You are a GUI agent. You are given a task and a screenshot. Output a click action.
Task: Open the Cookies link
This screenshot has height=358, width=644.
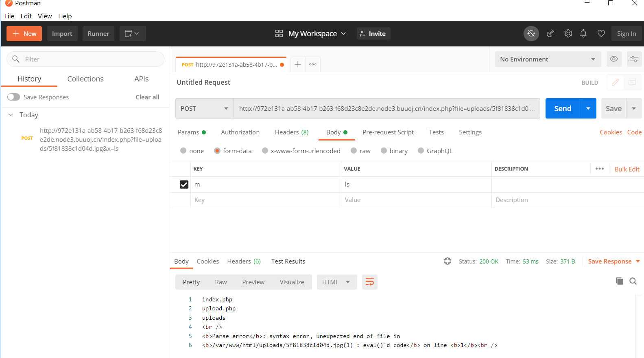click(611, 132)
